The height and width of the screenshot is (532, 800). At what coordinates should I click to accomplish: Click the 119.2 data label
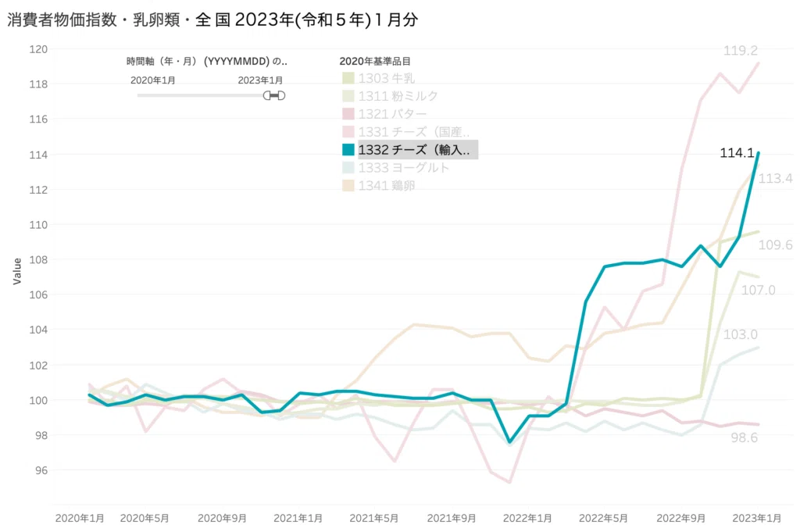pos(741,51)
